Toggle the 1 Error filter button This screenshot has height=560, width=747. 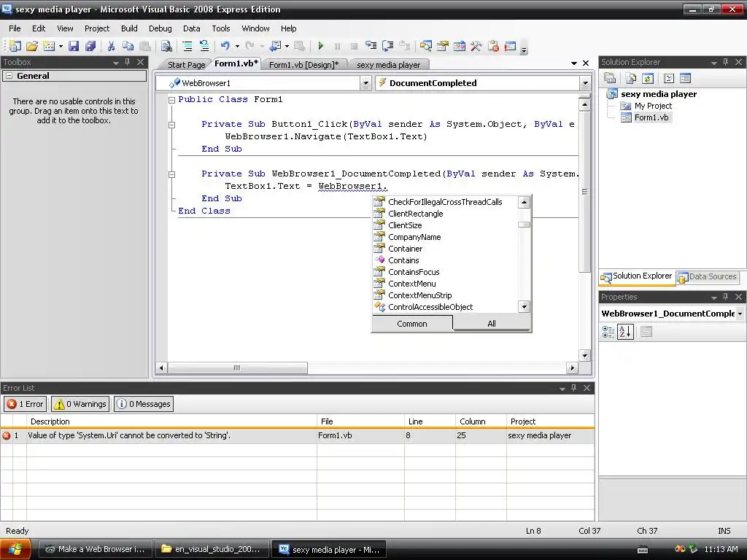26,404
